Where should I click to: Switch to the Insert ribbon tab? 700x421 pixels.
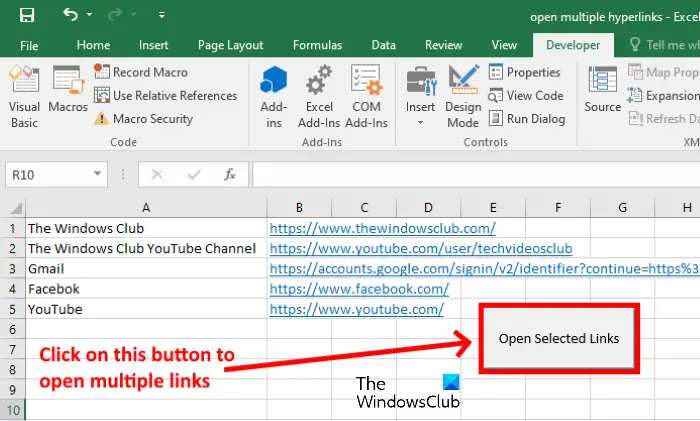tap(154, 45)
